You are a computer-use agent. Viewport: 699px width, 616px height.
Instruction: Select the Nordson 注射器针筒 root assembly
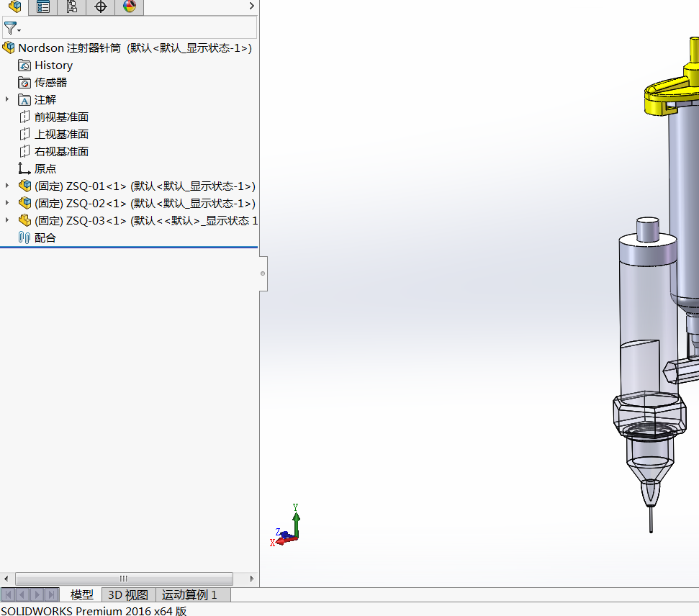click(x=135, y=47)
